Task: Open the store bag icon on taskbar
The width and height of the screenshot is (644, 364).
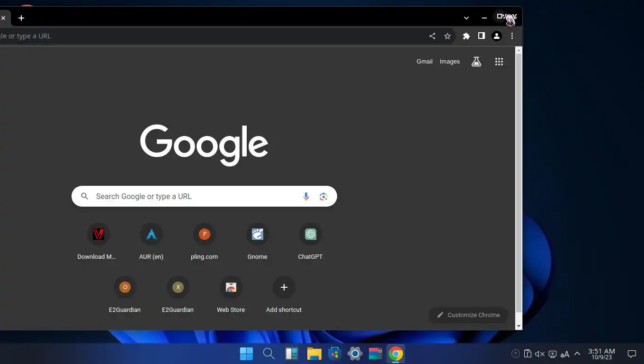Action: (x=335, y=354)
